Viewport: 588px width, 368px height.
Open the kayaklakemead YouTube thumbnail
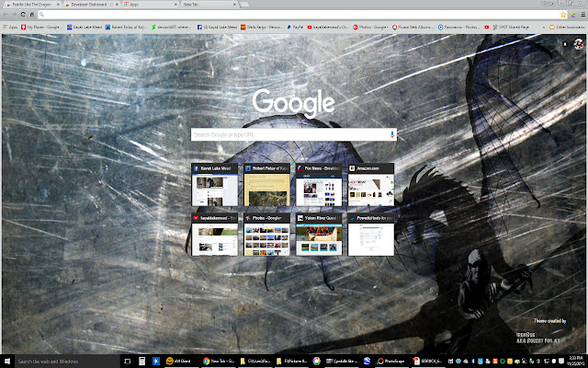coord(214,235)
